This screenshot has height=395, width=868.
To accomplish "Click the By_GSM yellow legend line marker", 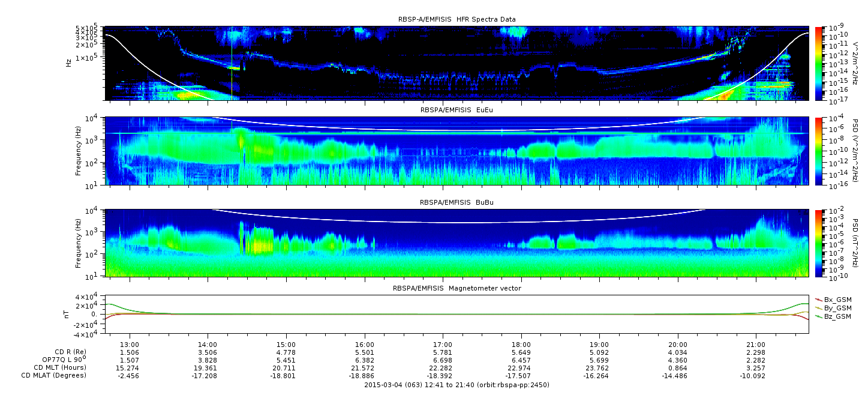I will click(818, 307).
